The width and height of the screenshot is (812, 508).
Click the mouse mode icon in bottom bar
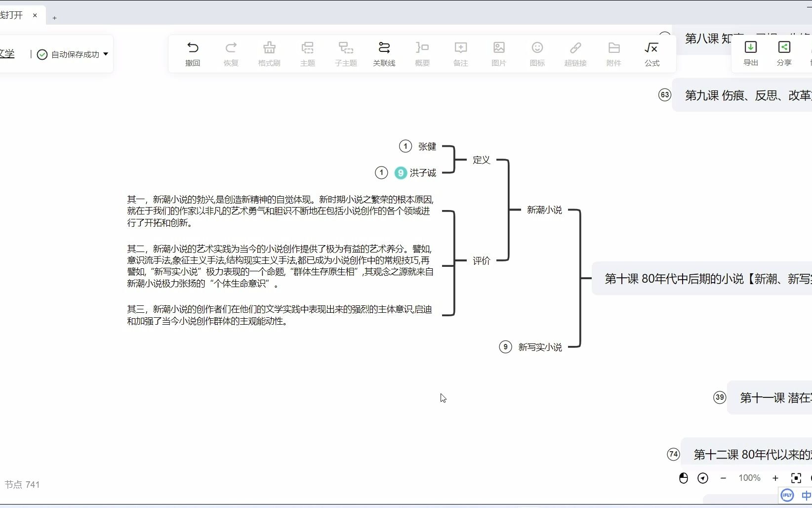684,478
